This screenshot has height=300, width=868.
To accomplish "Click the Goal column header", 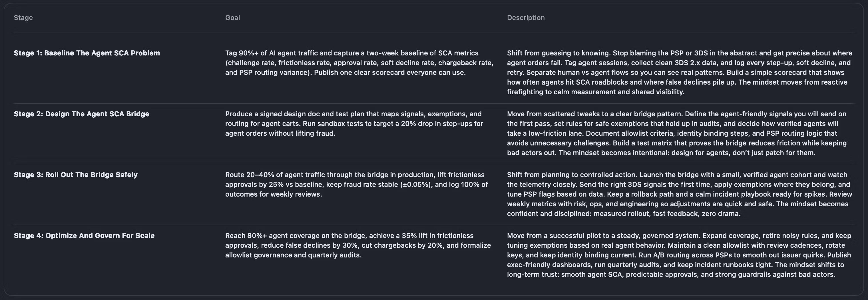I will (232, 17).
